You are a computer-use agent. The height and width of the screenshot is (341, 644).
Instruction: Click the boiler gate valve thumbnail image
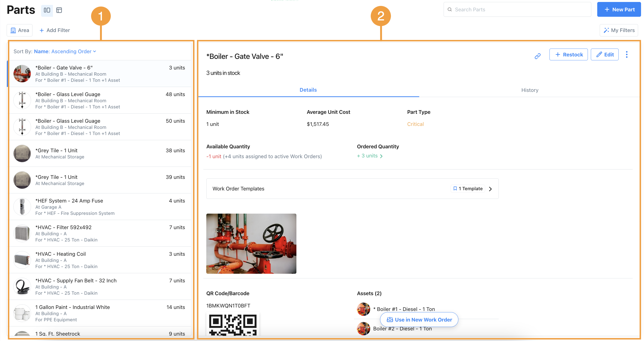(x=22, y=74)
